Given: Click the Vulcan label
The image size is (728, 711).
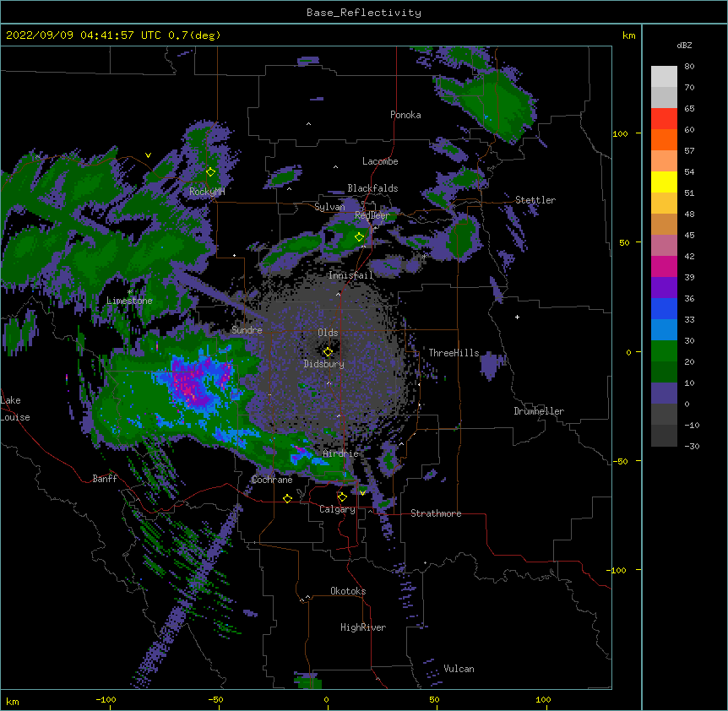Looking at the screenshot, I should (x=459, y=669).
